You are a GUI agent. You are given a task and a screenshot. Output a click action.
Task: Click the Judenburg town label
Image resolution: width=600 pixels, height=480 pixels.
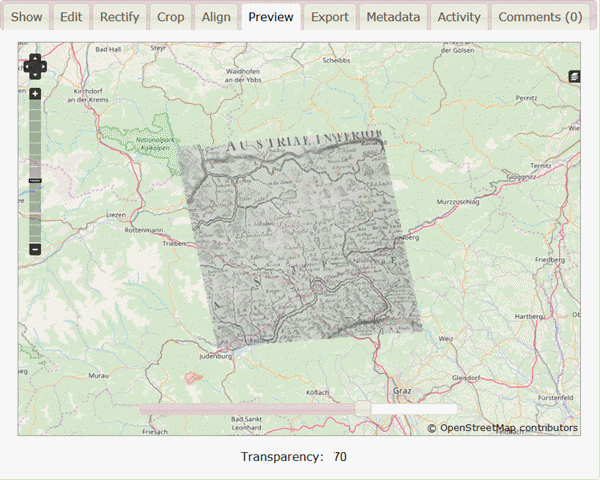[215, 356]
